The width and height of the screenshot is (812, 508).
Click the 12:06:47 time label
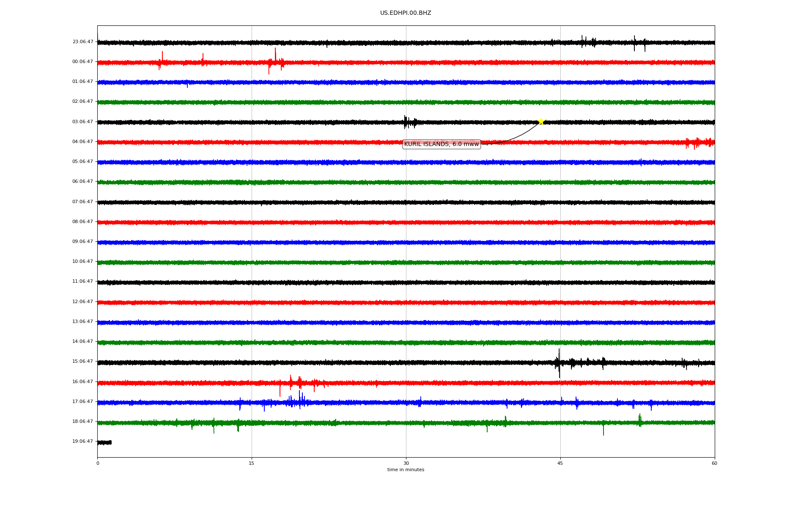[83, 302]
